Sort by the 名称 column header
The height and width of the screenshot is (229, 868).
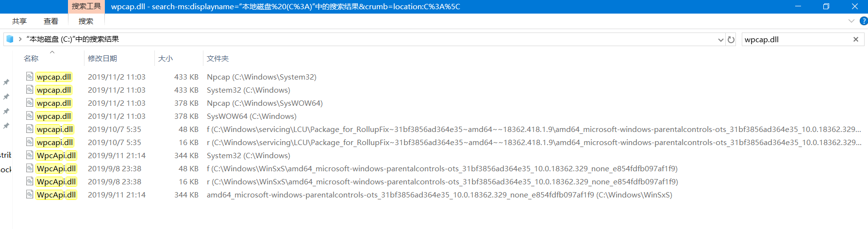point(31,58)
